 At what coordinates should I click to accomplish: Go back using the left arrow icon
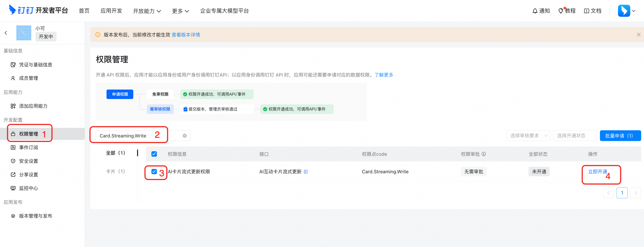tap(6, 33)
